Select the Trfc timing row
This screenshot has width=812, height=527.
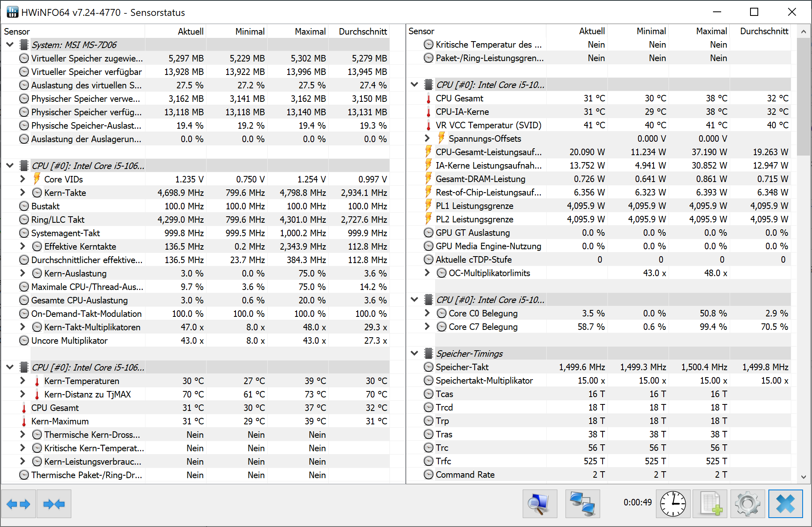(x=599, y=461)
